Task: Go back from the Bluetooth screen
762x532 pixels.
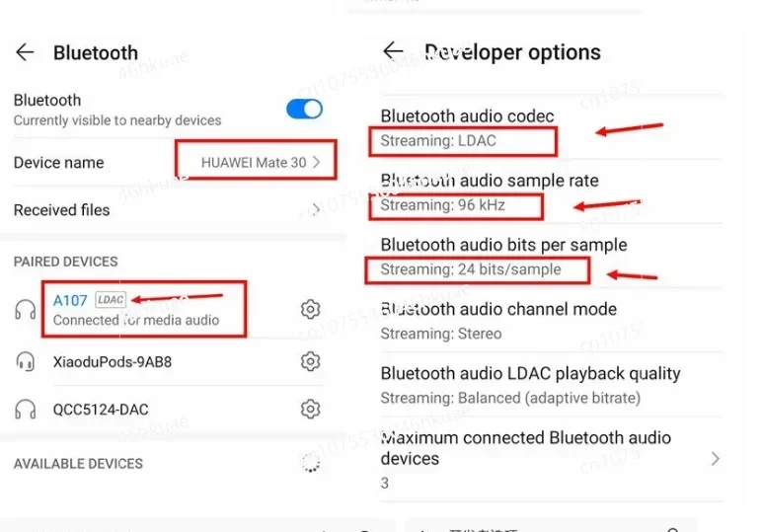Action: click(25, 52)
